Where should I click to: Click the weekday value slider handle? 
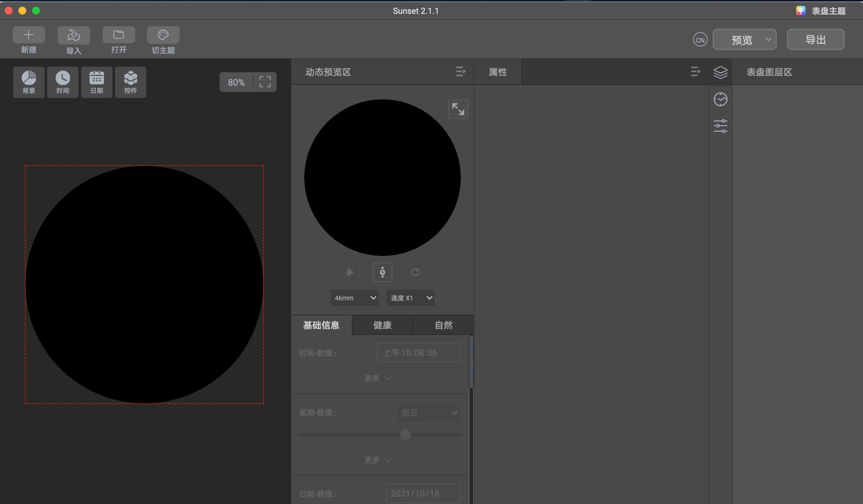(x=405, y=435)
